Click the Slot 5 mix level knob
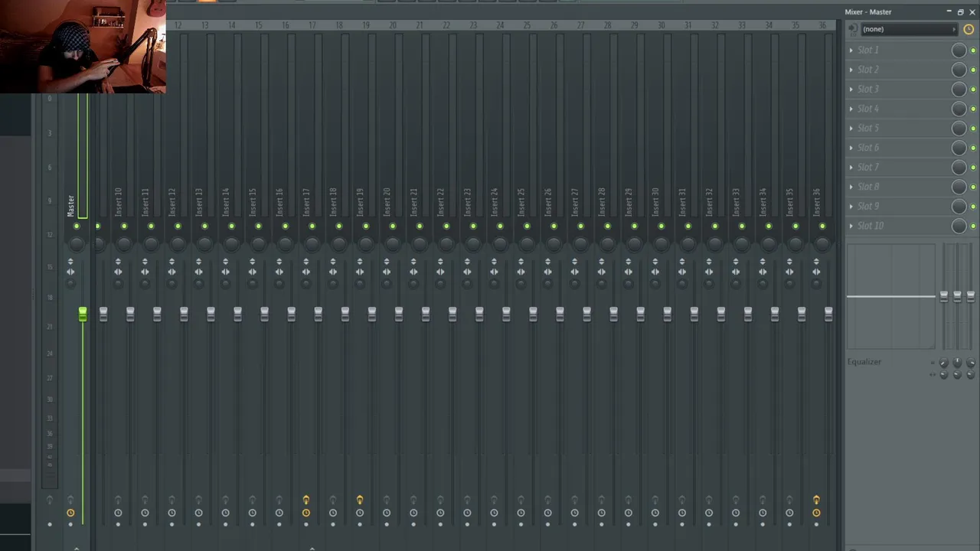This screenshot has width=980, height=551. [x=959, y=128]
